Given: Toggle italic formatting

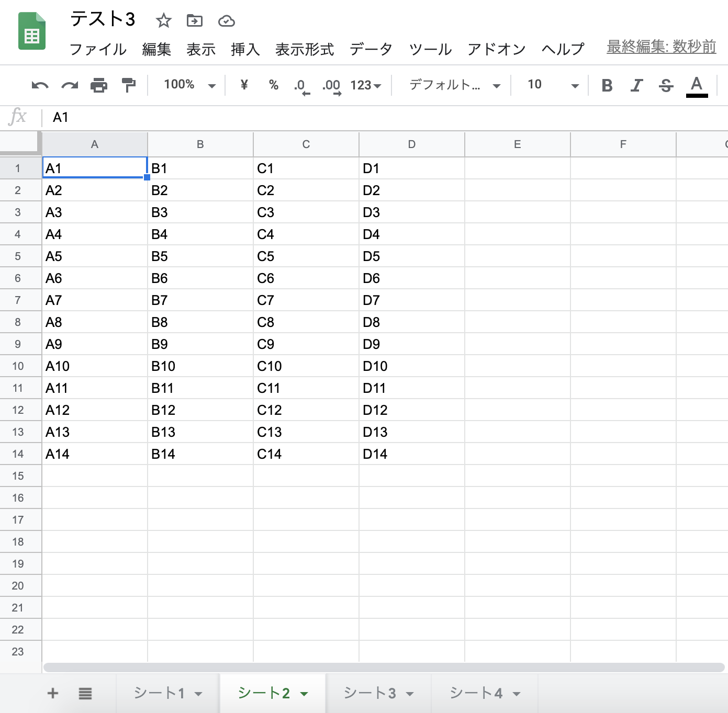Looking at the screenshot, I should tap(636, 85).
